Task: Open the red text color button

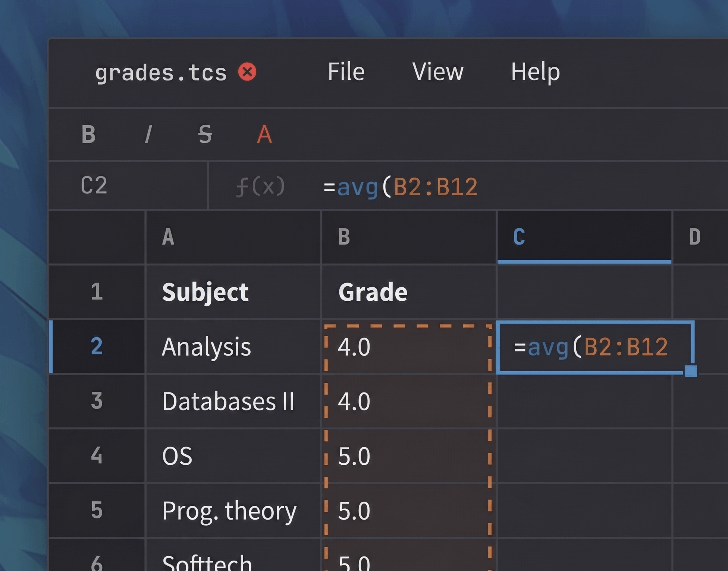Action: [264, 134]
